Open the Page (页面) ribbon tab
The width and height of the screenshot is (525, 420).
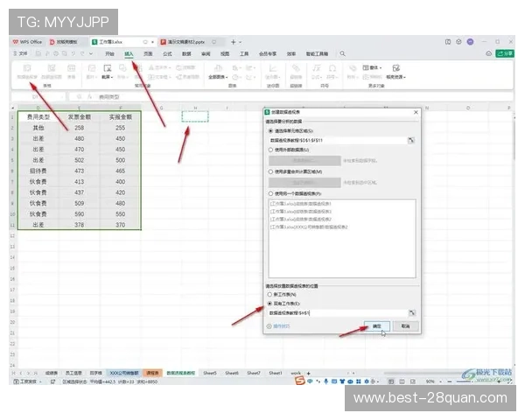(x=148, y=54)
